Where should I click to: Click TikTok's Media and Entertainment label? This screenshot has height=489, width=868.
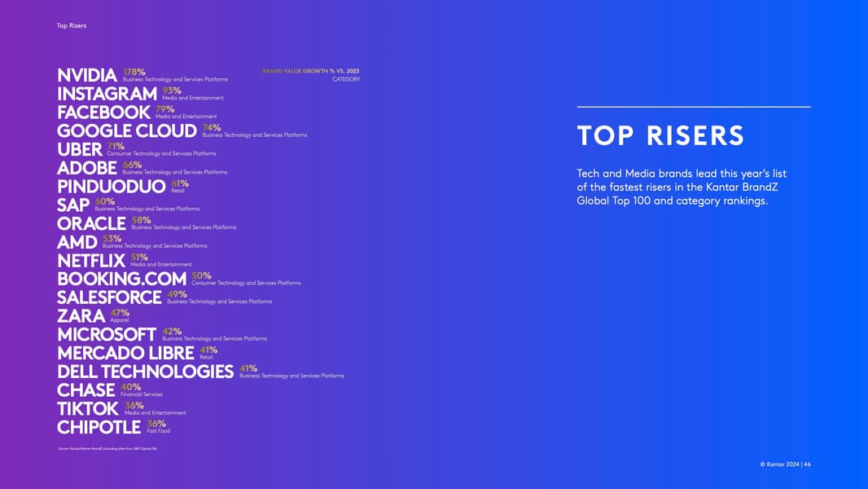(156, 413)
